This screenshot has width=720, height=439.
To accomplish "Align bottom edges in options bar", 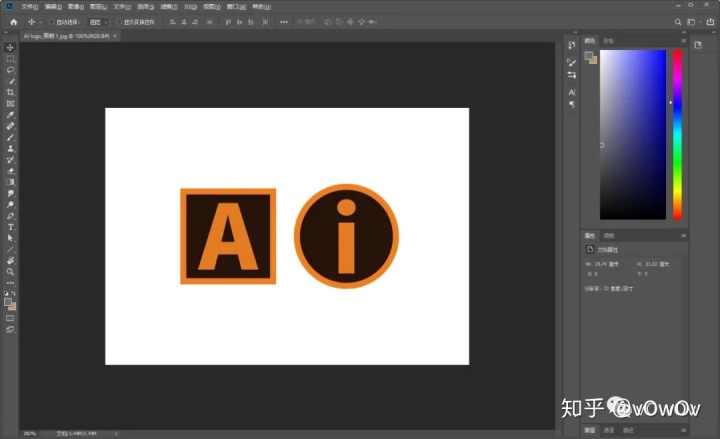I will (251, 22).
